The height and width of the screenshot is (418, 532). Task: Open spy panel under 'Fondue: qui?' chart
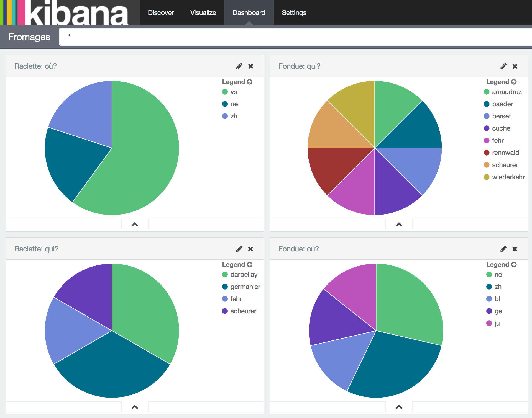click(399, 224)
